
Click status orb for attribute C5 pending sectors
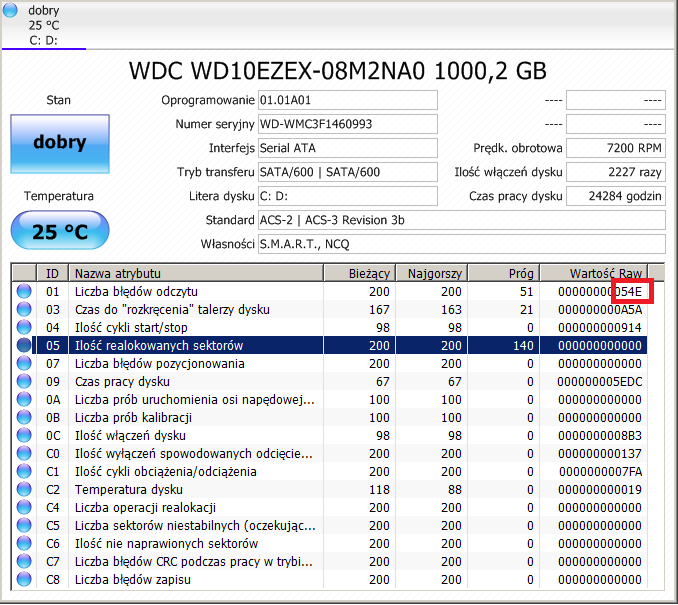pos(24,525)
